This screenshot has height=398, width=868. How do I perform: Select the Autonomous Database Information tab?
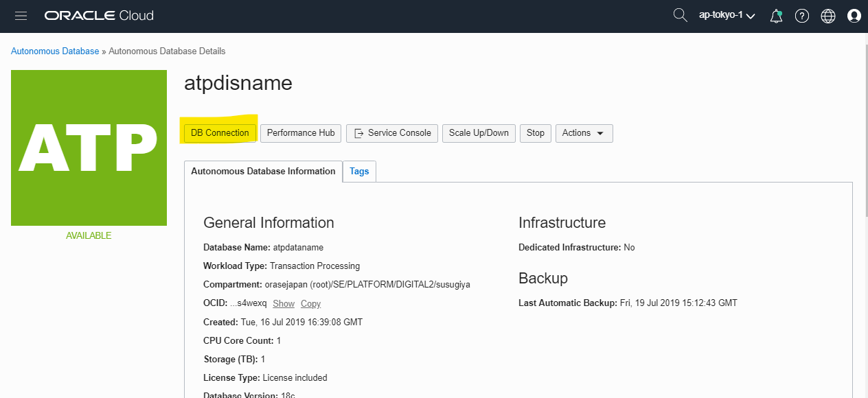[x=263, y=171]
